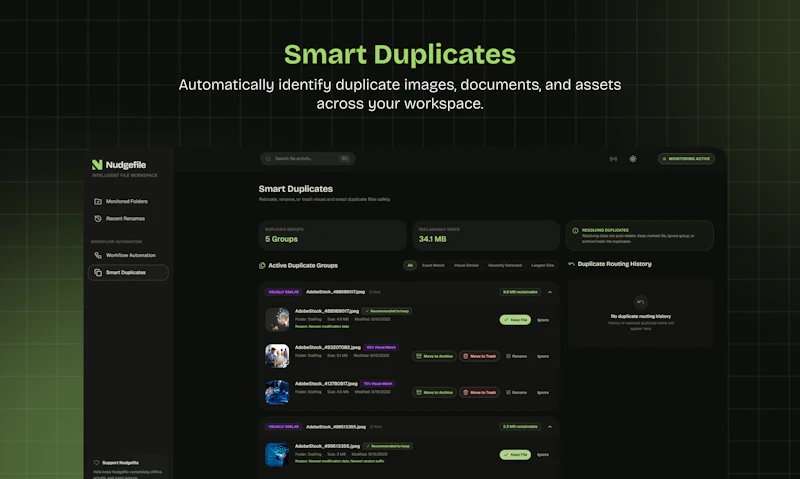Filter by Recently Detected

[x=505, y=265]
